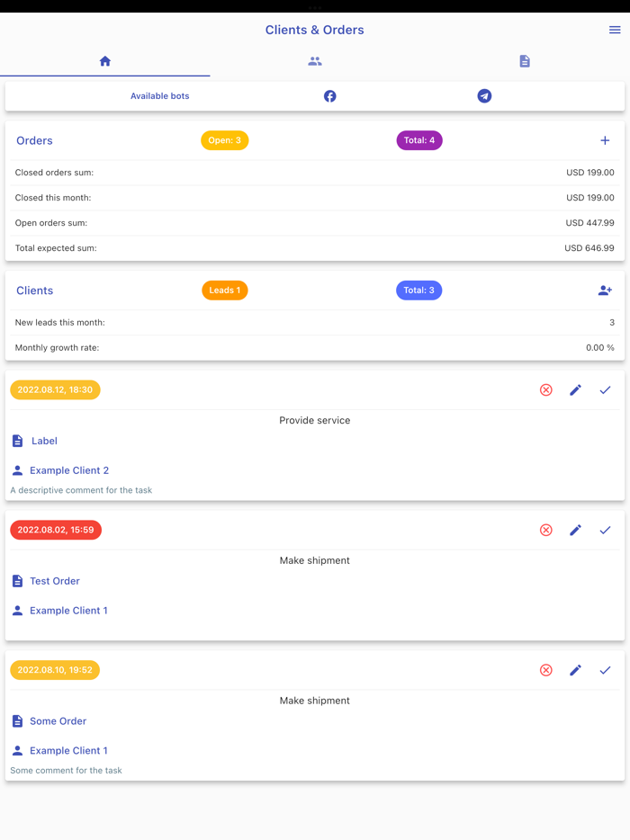
Task: Click the Leads 1 badge
Action: click(224, 290)
